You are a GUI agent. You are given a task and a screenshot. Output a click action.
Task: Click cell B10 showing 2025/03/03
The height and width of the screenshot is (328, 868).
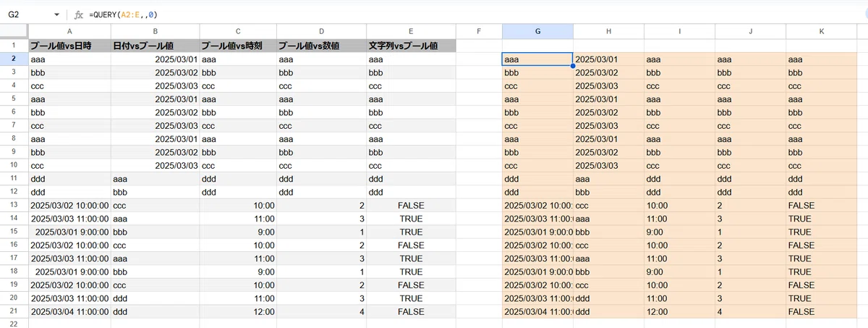tap(155, 165)
